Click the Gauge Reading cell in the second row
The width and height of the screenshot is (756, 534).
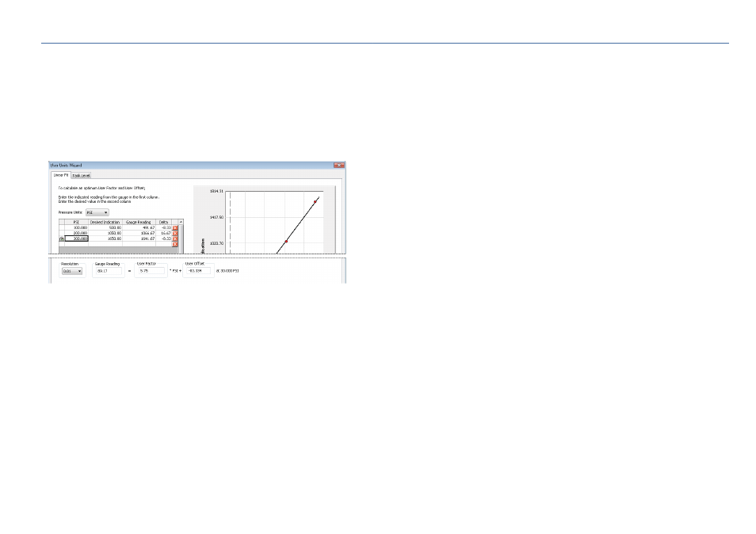coord(139,233)
